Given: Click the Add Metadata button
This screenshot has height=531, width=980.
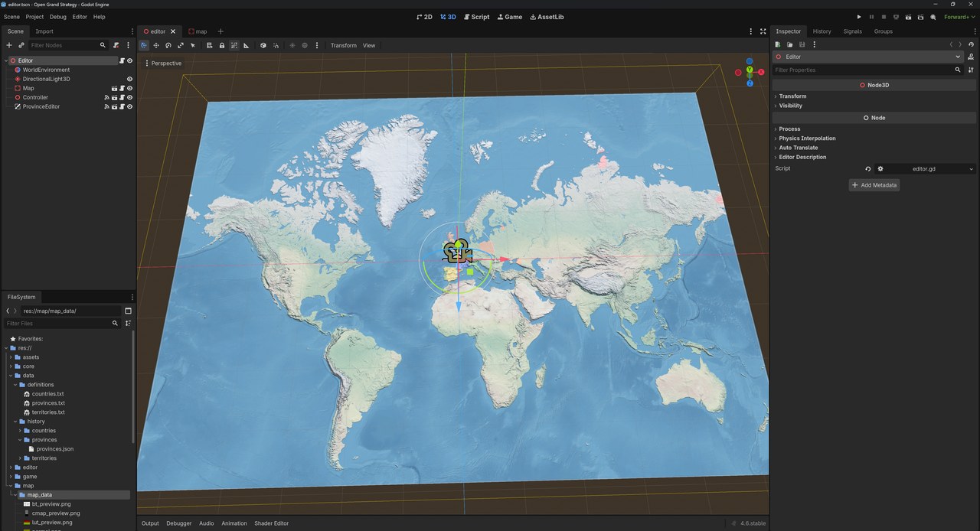Looking at the screenshot, I should (874, 184).
